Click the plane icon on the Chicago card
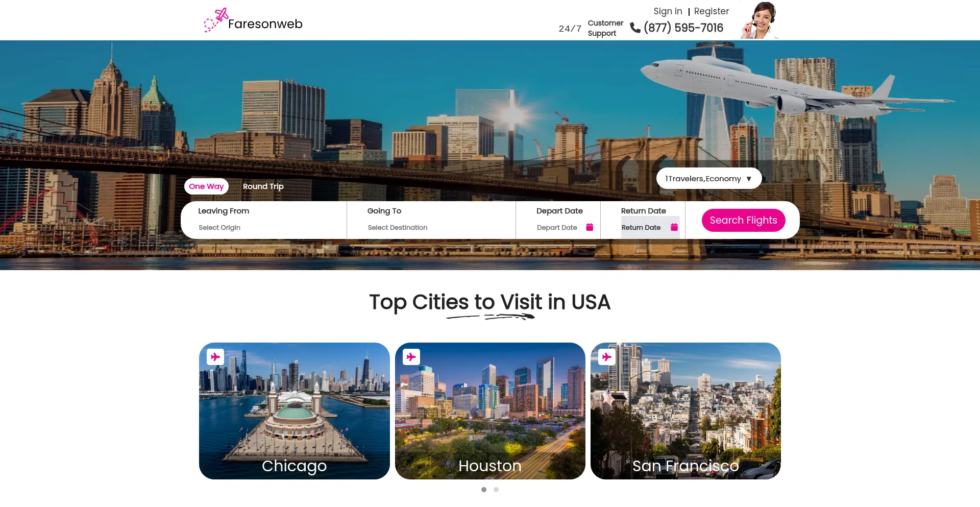 215,356
